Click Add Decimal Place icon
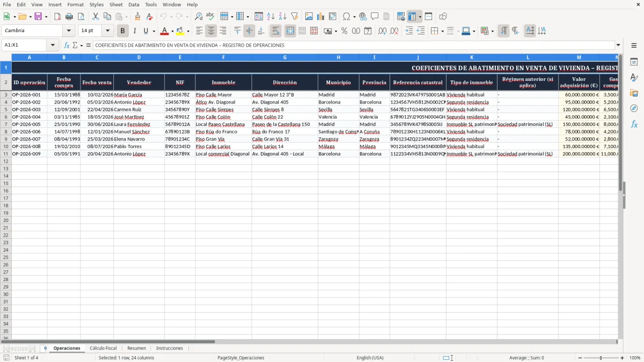The width and height of the screenshot is (644, 362). coord(382,31)
